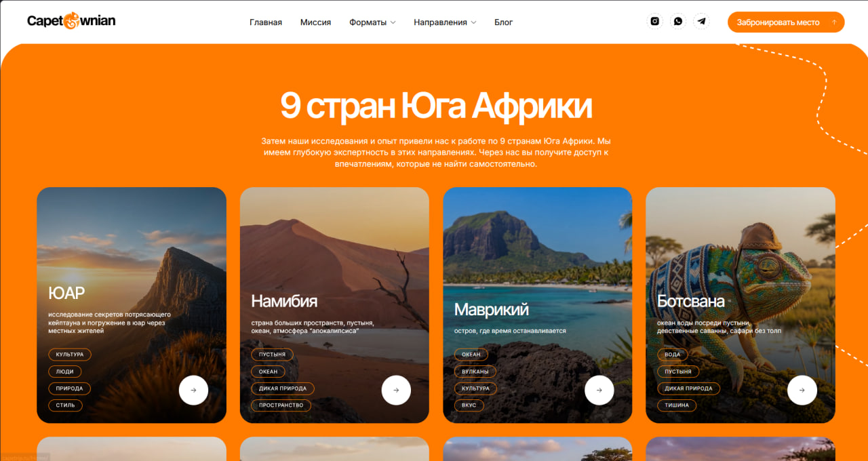Click the Capetownian logo
This screenshot has width=868, height=461.
tap(71, 22)
